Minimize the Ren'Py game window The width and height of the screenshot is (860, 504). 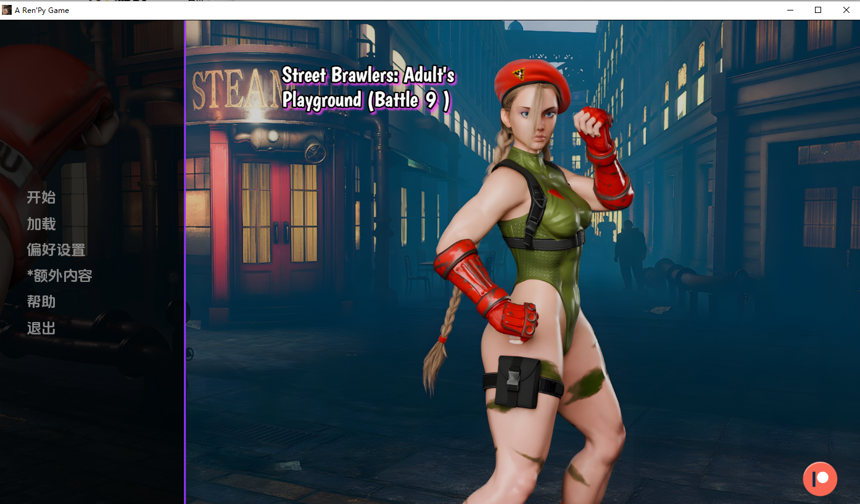(x=790, y=10)
